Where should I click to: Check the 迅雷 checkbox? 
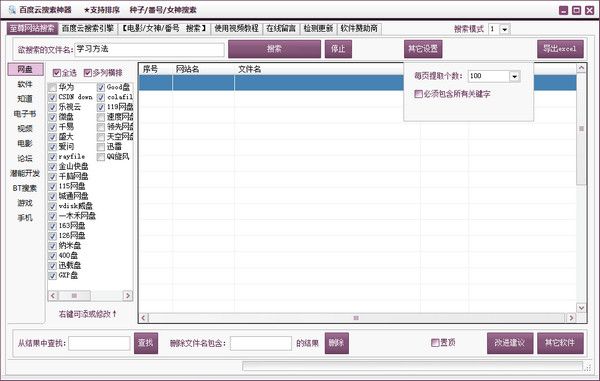101,147
